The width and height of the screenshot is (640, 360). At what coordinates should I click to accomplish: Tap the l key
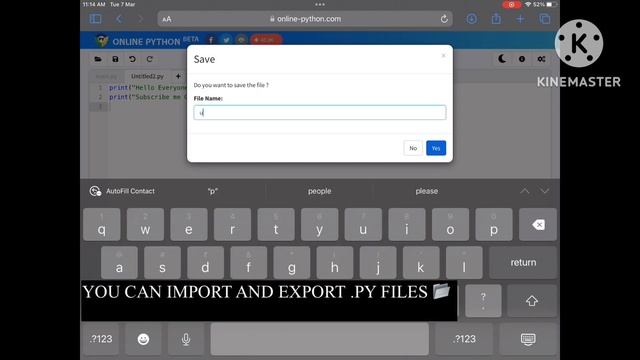[x=464, y=262]
